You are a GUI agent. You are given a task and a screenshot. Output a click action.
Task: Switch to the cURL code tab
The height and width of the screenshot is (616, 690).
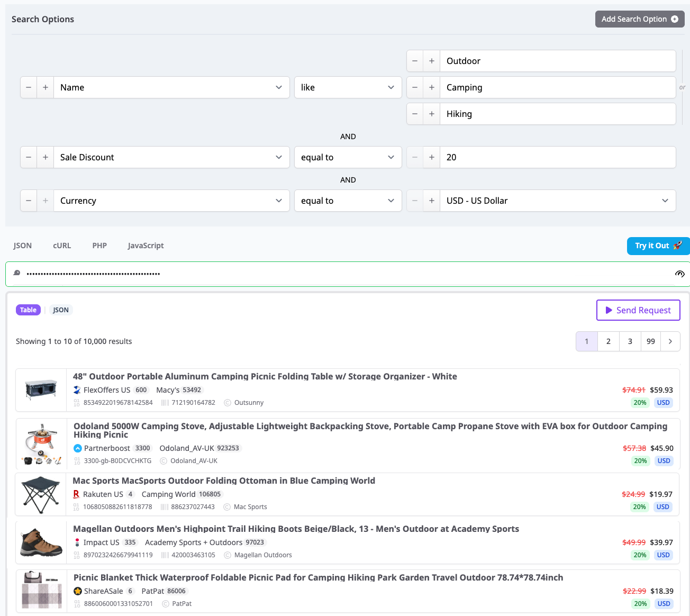click(x=62, y=246)
